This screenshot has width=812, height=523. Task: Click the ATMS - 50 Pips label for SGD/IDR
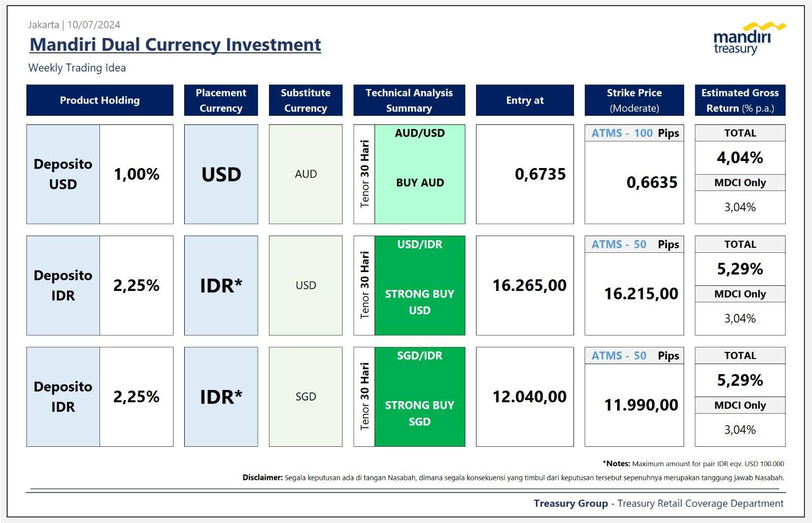tap(634, 356)
